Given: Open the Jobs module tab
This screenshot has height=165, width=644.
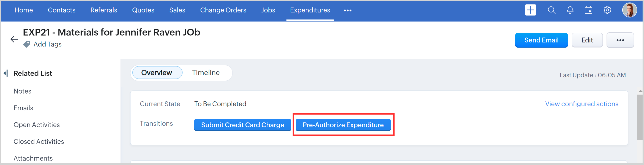Looking at the screenshot, I should 268,10.
